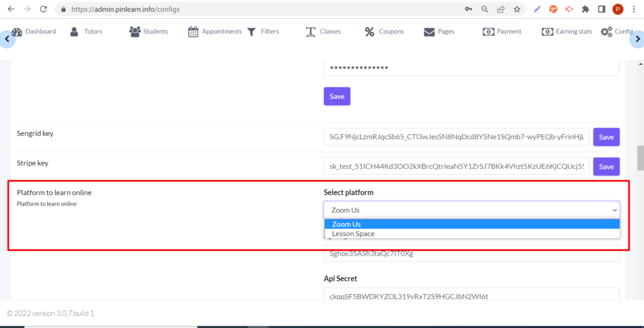
Task: Go back with browser back arrow
Action: 11,9
